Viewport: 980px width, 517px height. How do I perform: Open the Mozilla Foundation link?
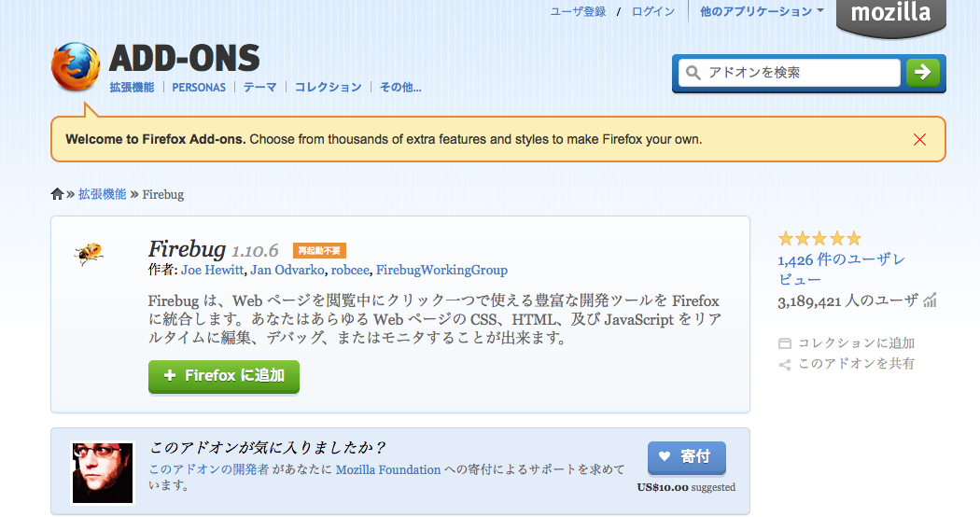(x=388, y=469)
